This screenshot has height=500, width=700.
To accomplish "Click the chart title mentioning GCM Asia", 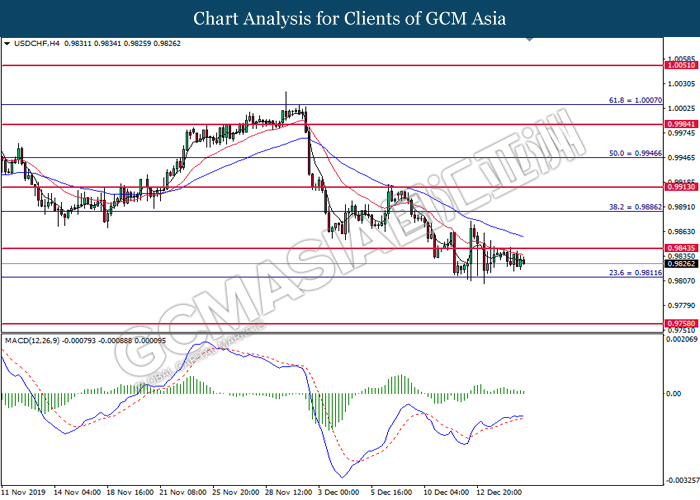I will click(x=349, y=18).
